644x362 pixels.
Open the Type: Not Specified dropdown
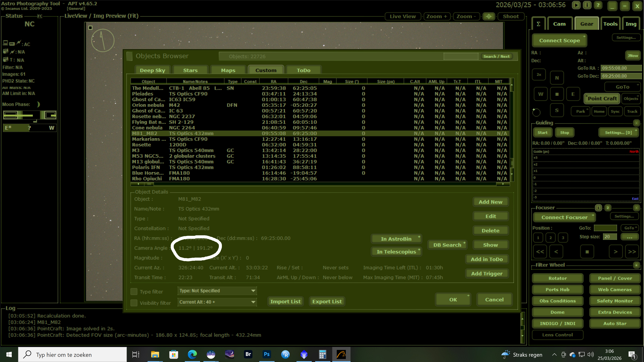[217, 291]
